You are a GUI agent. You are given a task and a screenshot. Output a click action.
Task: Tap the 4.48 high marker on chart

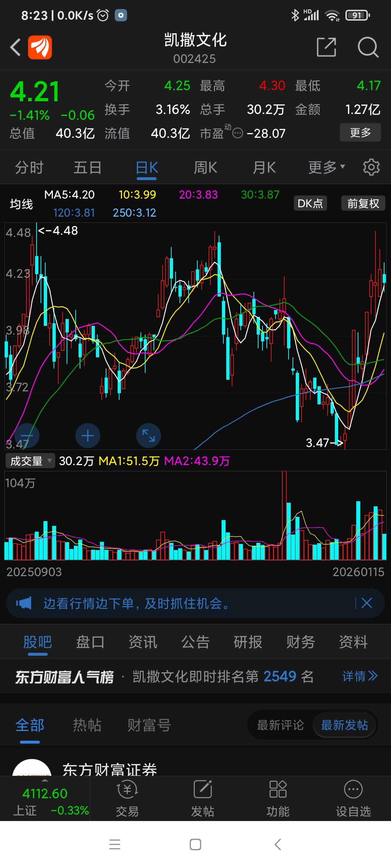pos(58,230)
